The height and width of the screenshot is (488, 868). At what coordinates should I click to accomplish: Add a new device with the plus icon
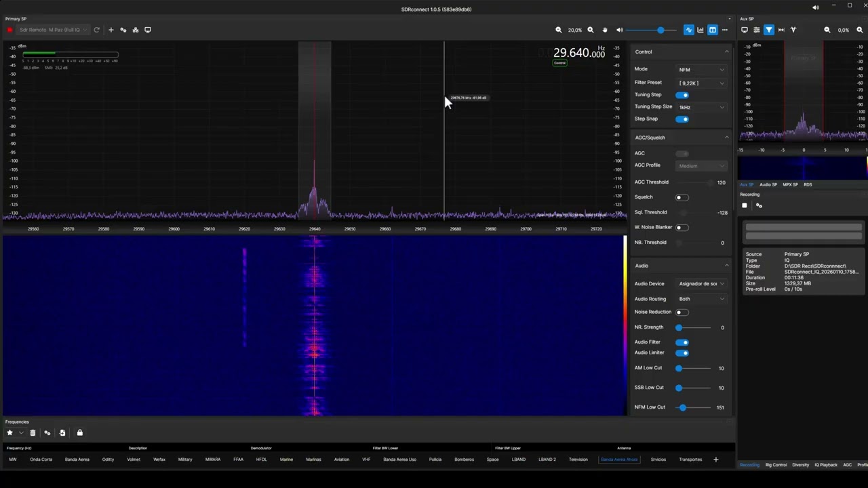click(x=111, y=30)
